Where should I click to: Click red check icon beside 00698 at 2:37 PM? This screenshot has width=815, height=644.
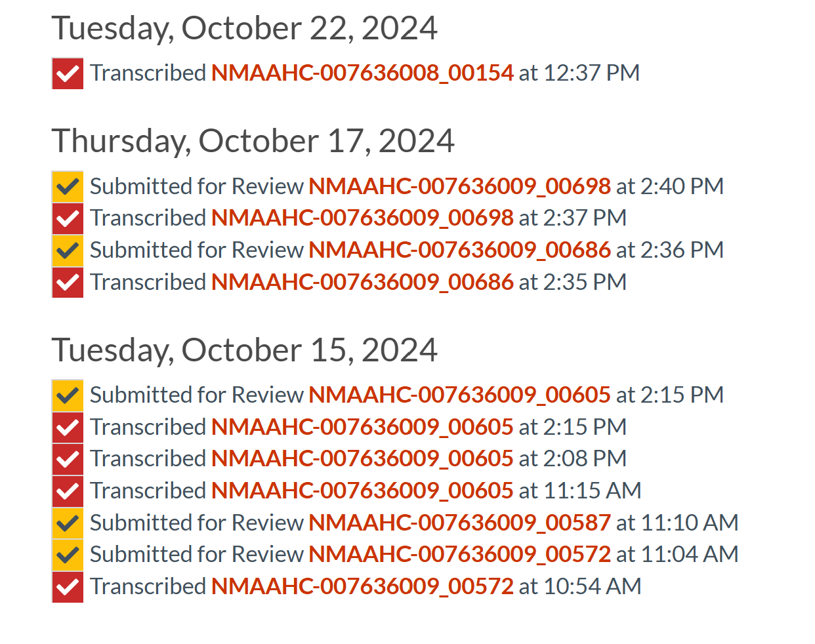click(x=68, y=218)
